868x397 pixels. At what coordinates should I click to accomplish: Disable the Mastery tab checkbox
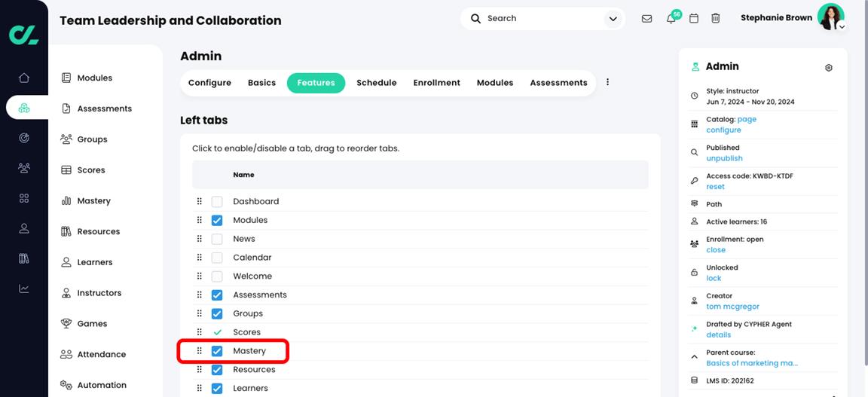tap(217, 351)
